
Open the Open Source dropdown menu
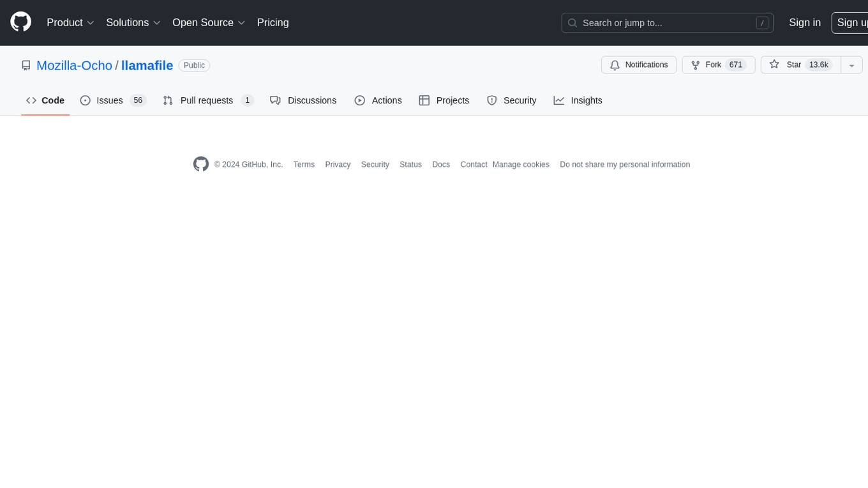[x=209, y=22]
